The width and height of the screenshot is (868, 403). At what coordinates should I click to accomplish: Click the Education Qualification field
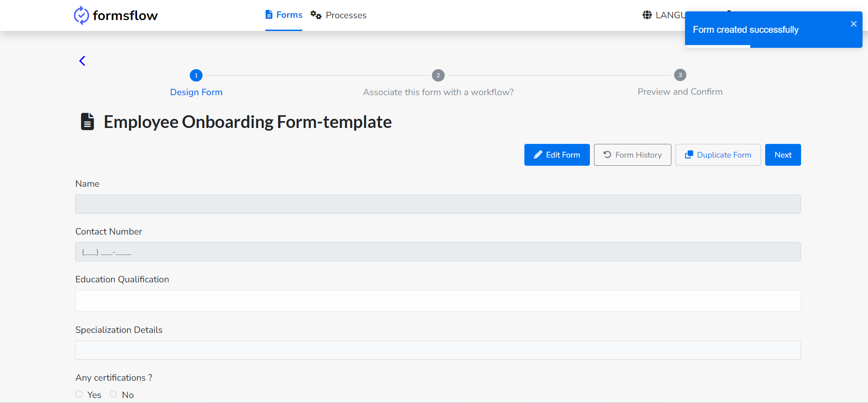pos(438,301)
